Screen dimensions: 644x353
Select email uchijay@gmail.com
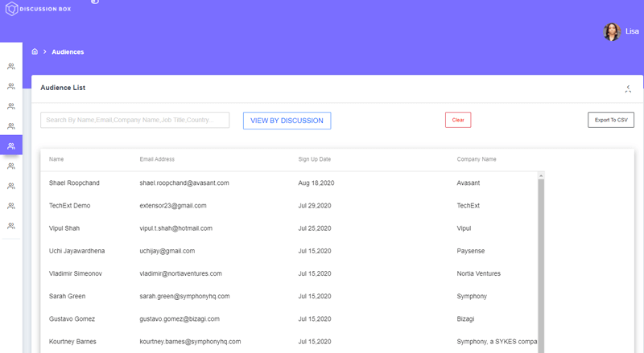point(167,251)
